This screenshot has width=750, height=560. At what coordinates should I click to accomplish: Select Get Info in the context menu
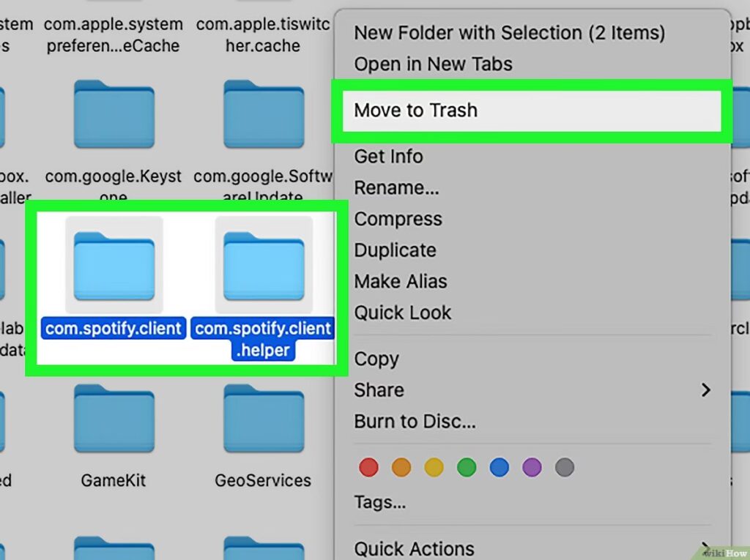[388, 157]
